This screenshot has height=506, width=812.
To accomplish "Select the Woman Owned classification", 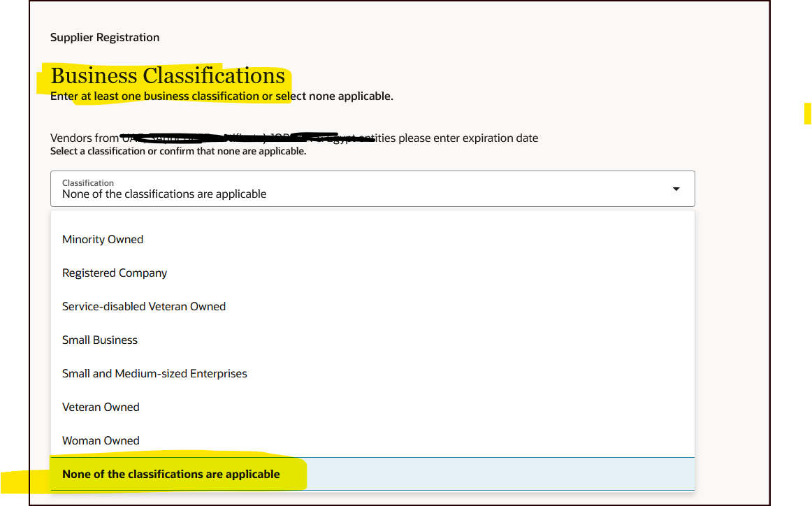I will [101, 440].
